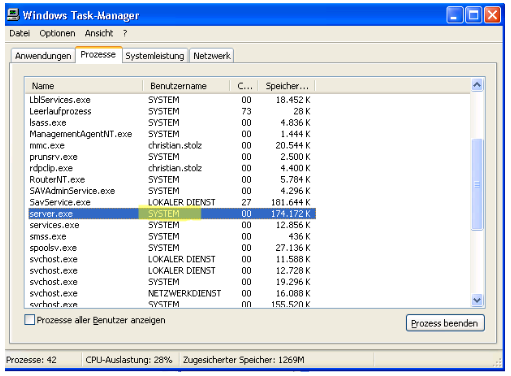Click the Task-Manager title bar icon

click(13, 15)
